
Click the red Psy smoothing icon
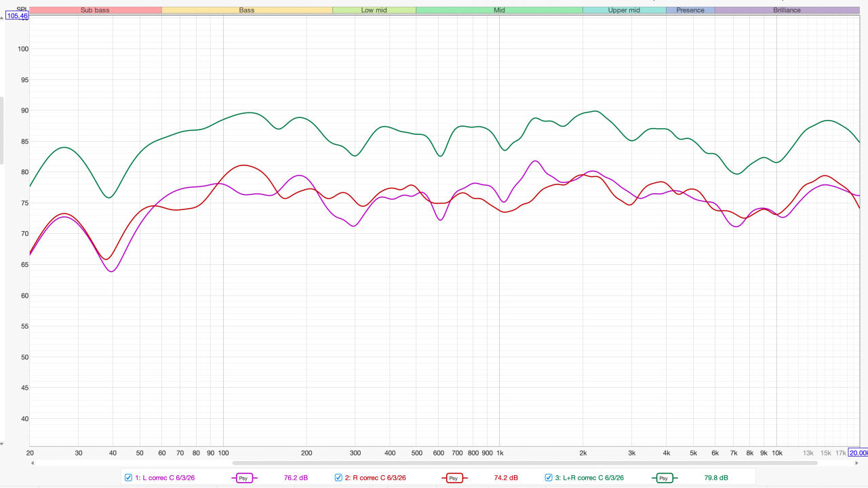454,478
